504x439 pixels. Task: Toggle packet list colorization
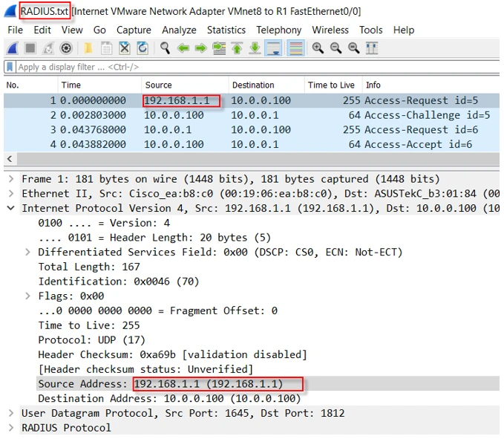coord(295,48)
